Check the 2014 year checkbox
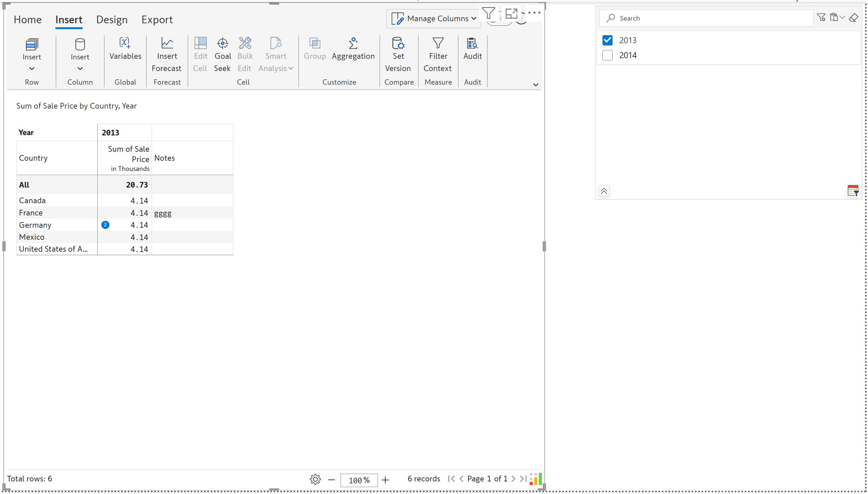868x494 pixels. 607,55
